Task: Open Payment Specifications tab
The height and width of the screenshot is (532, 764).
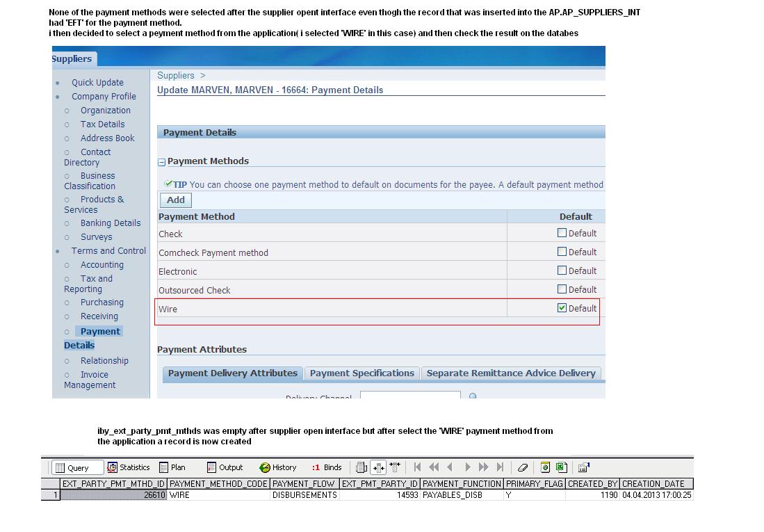Action: [x=361, y=373]
